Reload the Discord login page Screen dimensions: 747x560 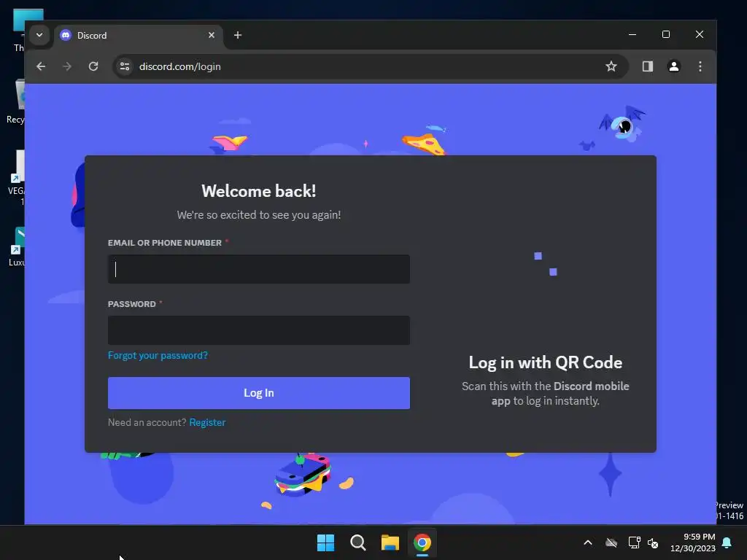[93, 66]
